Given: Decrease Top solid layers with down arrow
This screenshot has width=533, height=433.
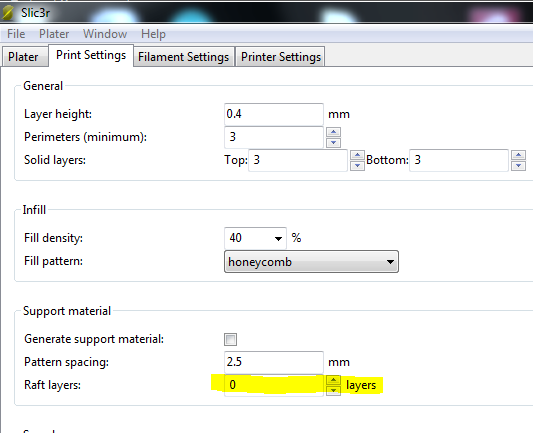Looking at the screenshot, I should click(357, 166).
